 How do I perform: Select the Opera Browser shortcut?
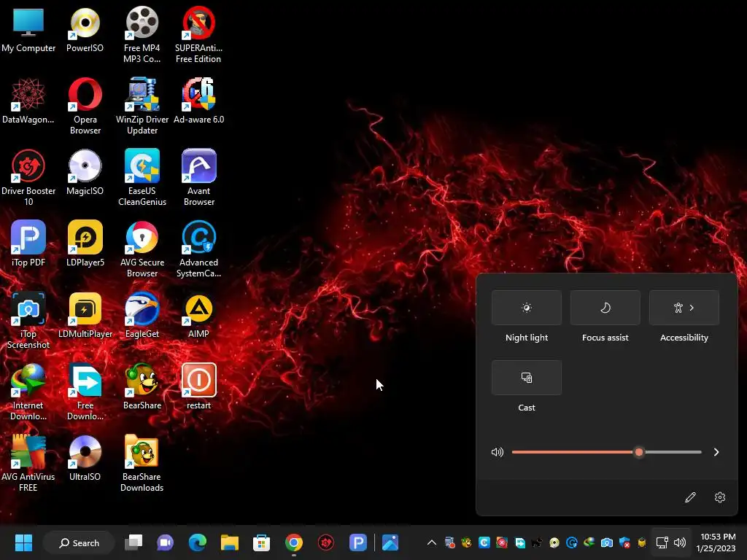coord(85,106)
